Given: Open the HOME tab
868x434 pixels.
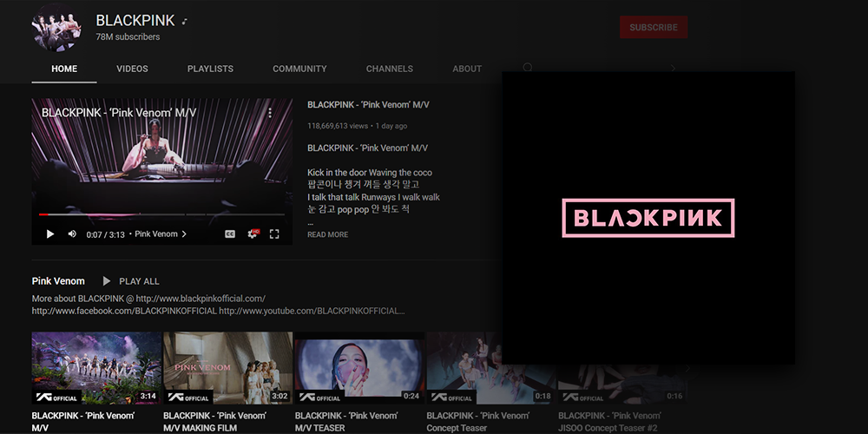Looking at the screenshot, I should [64, 69].
